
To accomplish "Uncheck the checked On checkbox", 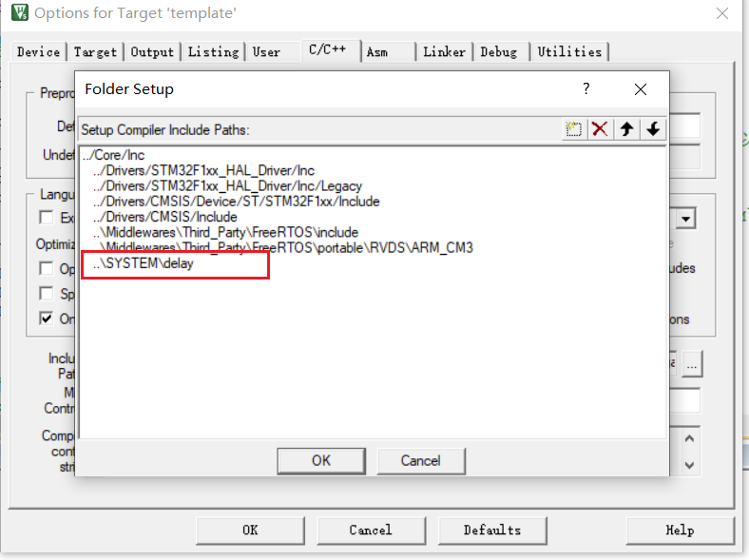I will click(x=47, y=319).
